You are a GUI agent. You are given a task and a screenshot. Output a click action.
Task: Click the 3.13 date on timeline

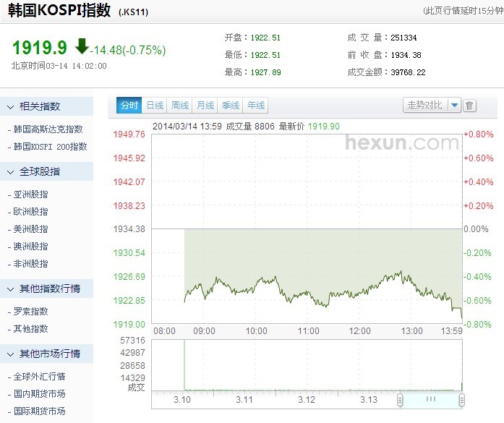pyautogui.click(x=368, y=400)
